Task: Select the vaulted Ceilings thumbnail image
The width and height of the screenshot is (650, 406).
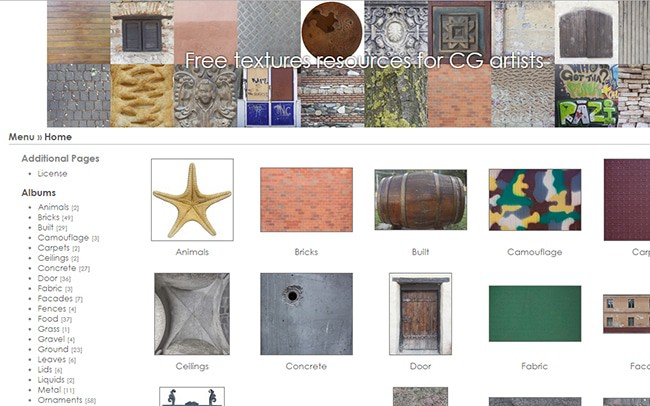Action: (x=192, y=314)
